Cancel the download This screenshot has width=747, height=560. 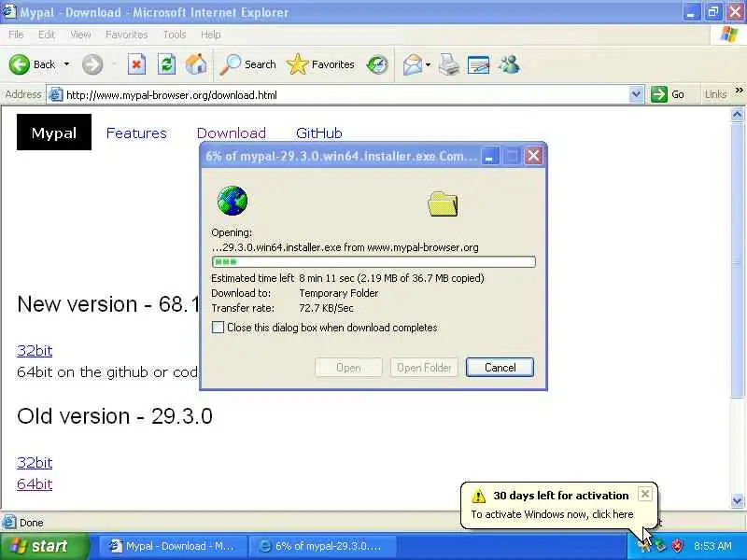coord(500,367)
